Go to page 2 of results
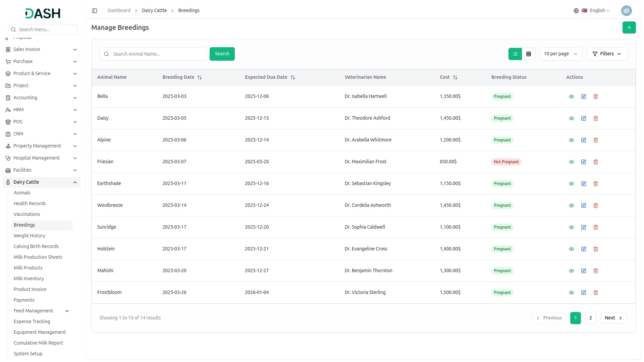644x362 pixels. pos(590,318)
